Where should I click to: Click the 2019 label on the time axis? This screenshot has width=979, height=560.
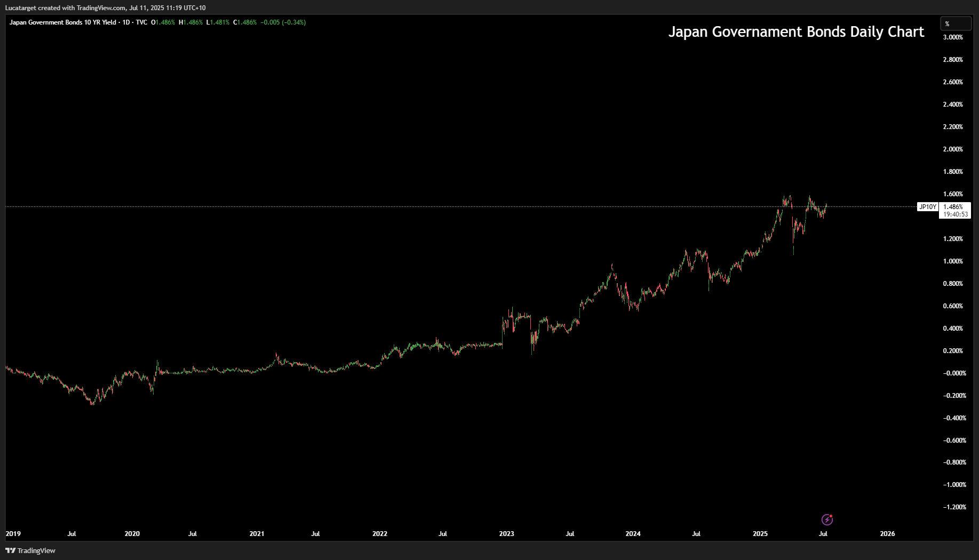[x=13, y=533]
